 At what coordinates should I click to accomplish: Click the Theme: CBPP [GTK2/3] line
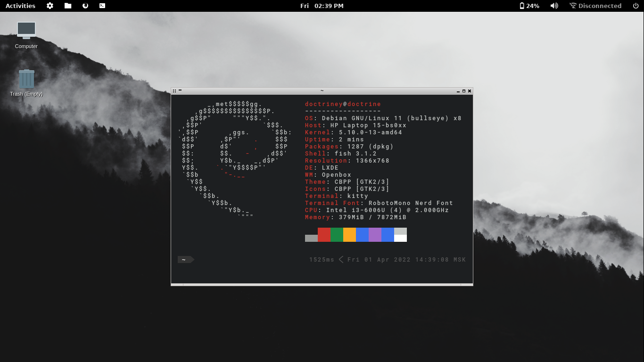pos(347,182)
